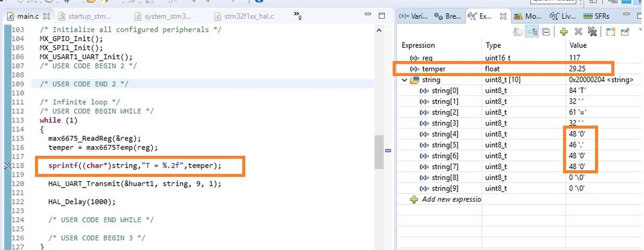Click value 61 '=' of string[2]
644x250 pixels.
(578, 112)
